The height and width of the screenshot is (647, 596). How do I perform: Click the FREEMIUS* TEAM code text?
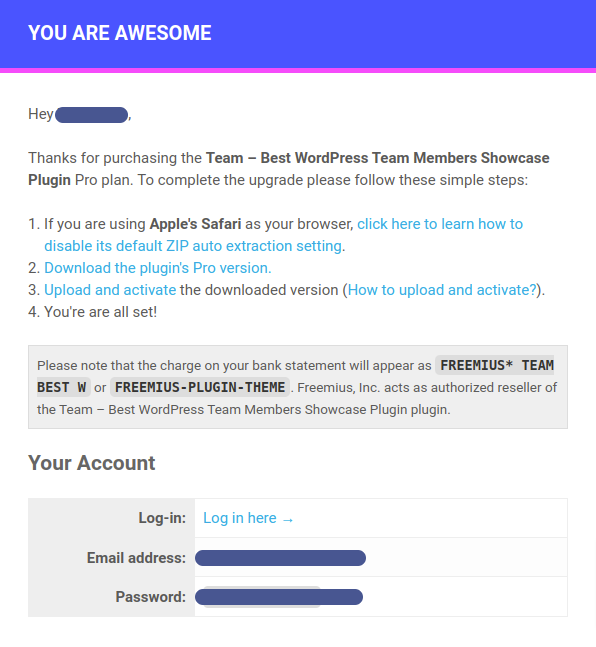(x=497, y=366)
